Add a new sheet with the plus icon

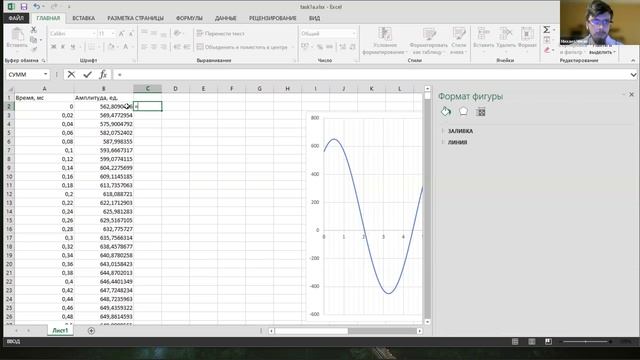[91, 331]
